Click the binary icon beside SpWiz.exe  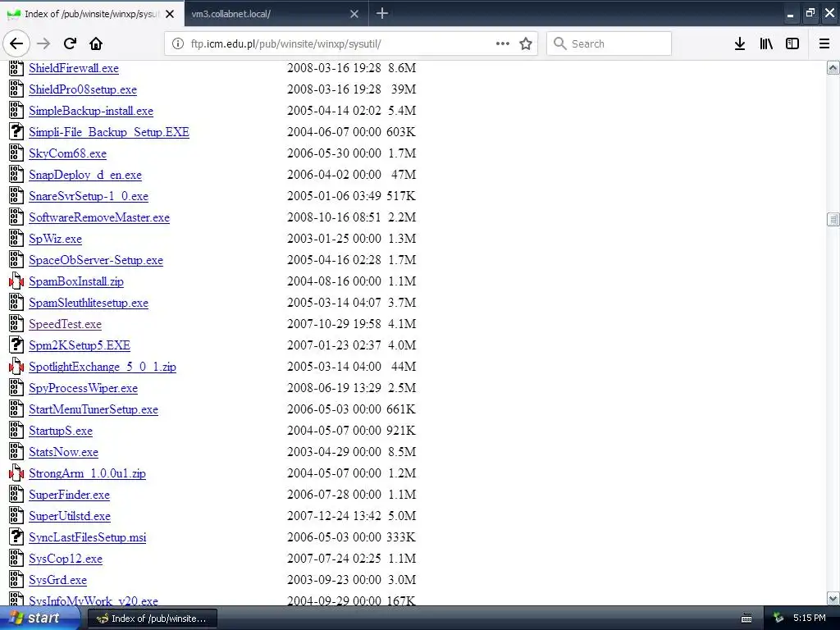[16, 238]
